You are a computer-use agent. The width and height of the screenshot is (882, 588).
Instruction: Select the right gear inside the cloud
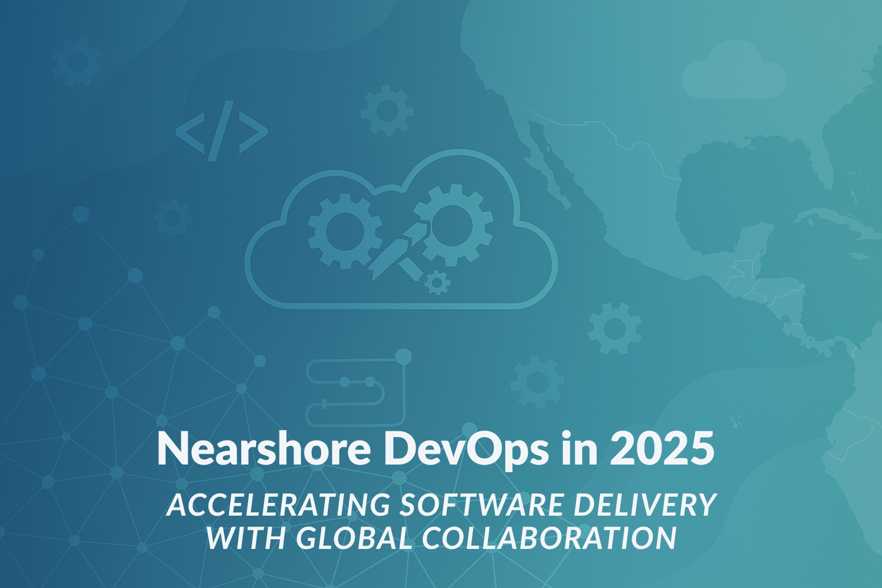454,224
